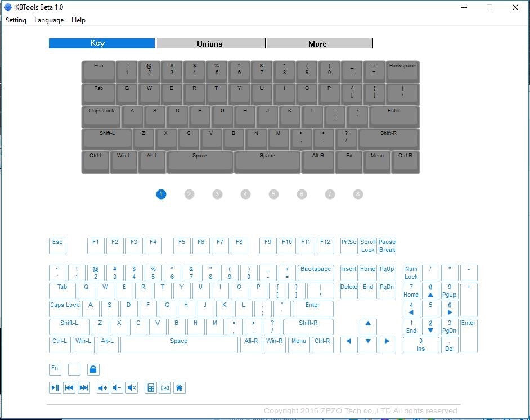530x420 pixels.
Task: Open the Setting menu
Action: pyautogui.click(x=16, y=20)
